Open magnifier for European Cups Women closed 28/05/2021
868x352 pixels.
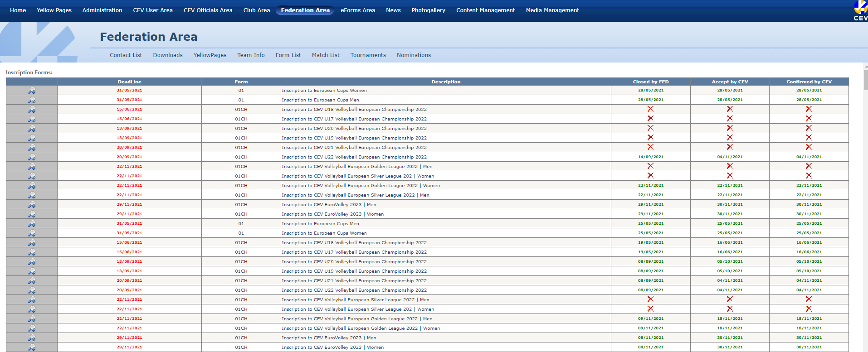pos(32,90)
